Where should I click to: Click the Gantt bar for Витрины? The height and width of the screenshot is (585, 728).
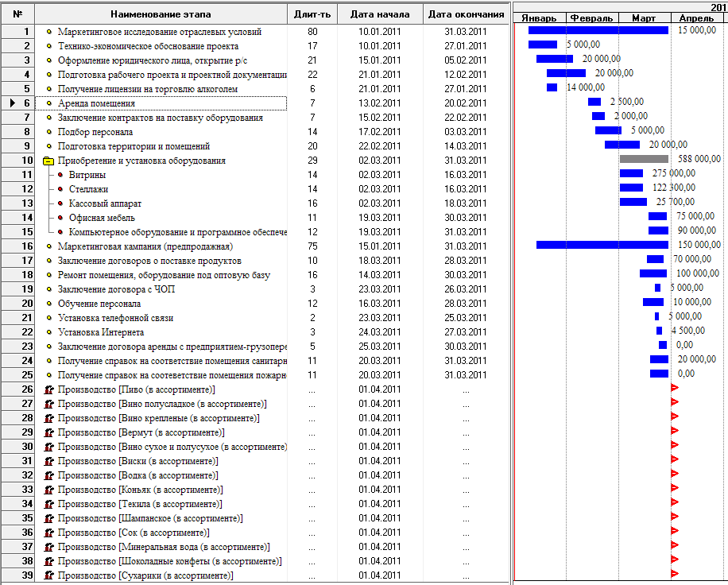[x=631, y=173]
